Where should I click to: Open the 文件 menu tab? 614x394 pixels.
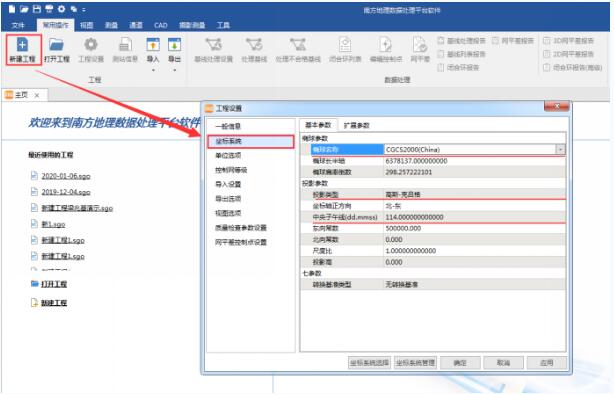point(18,25)
